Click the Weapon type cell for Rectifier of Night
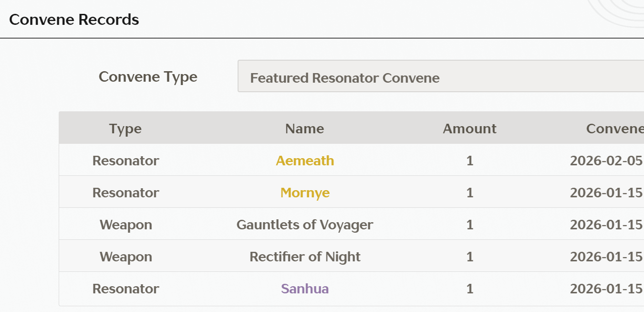The width and height of the screenshot is (644, 312). pyautogui.click(x=125, y=257)
